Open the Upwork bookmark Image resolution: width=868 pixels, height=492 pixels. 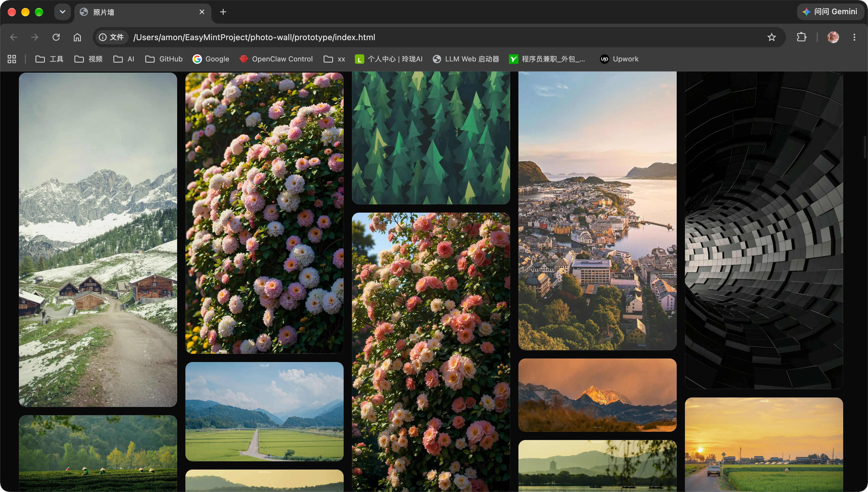(619, 59)
